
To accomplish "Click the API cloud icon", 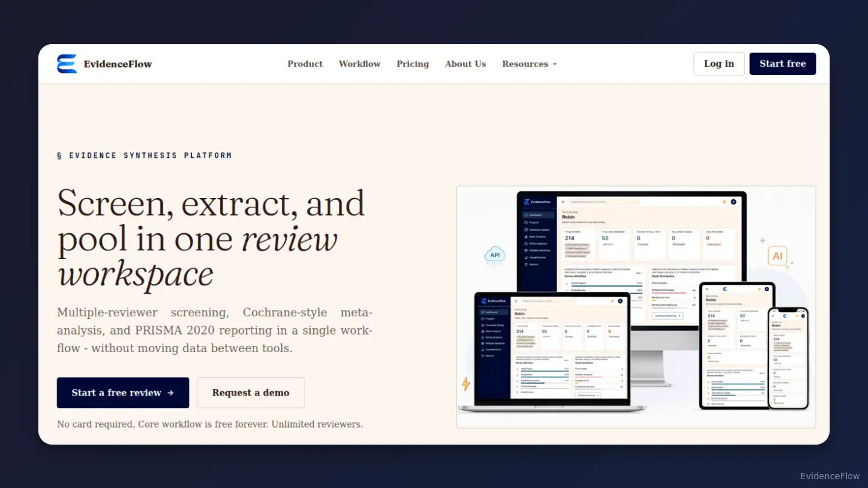I will pyautogui.click(x=495, y=255).
